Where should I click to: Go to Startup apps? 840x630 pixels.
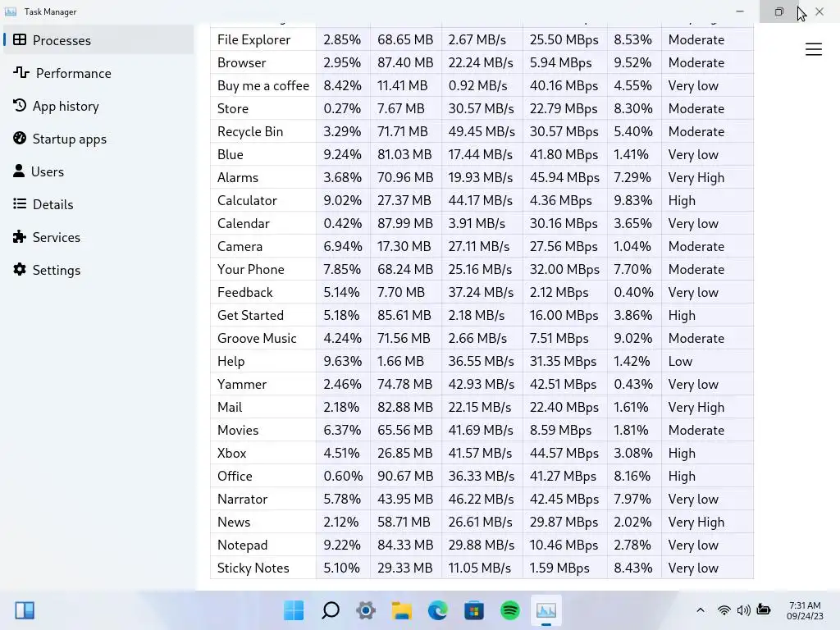coord(98,139)
